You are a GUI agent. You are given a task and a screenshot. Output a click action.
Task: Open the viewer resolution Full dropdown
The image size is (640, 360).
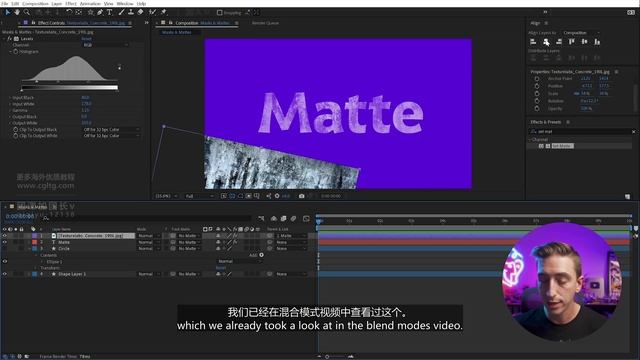tap(199, 196)
